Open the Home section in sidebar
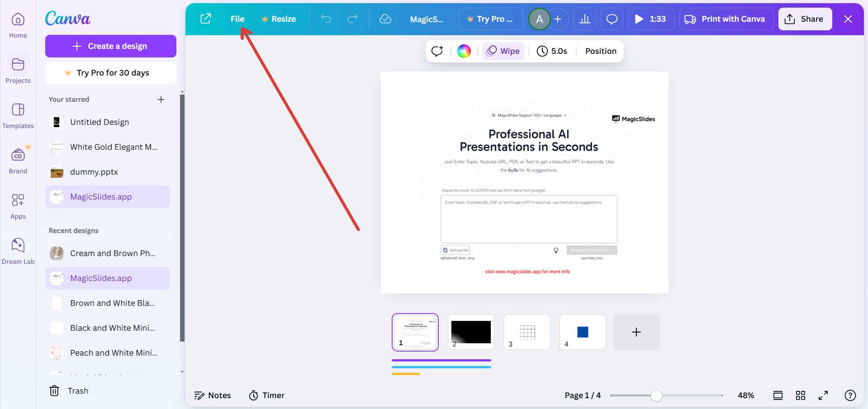Screen dimensions: 868x409 click(18, 25)
